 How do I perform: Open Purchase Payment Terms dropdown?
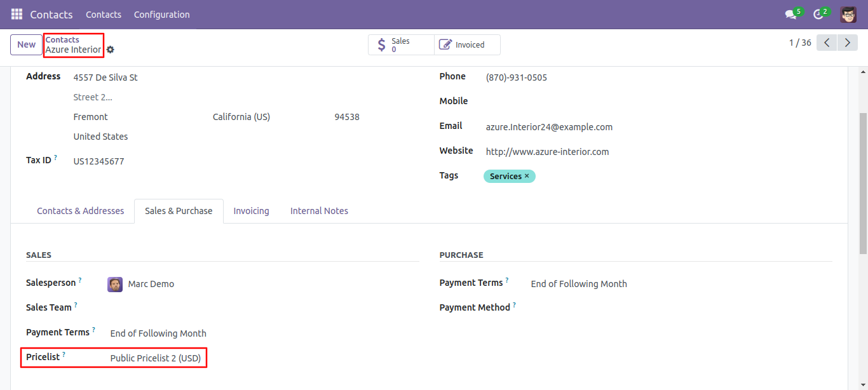[x=681, y=284]
